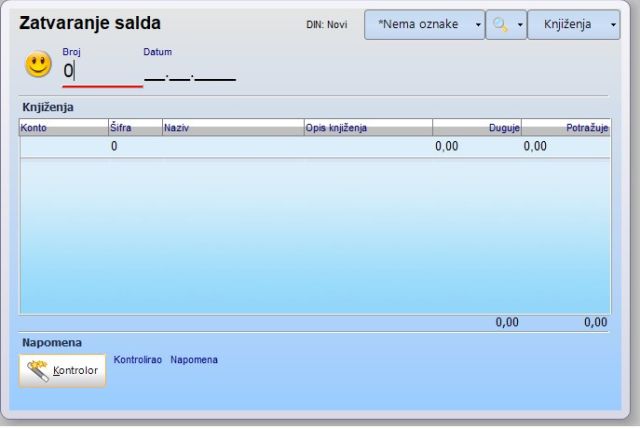Screen dimensions: 640x429
Task: Click the Knjiženja button at top right
Action: click(x=567, y=24)
